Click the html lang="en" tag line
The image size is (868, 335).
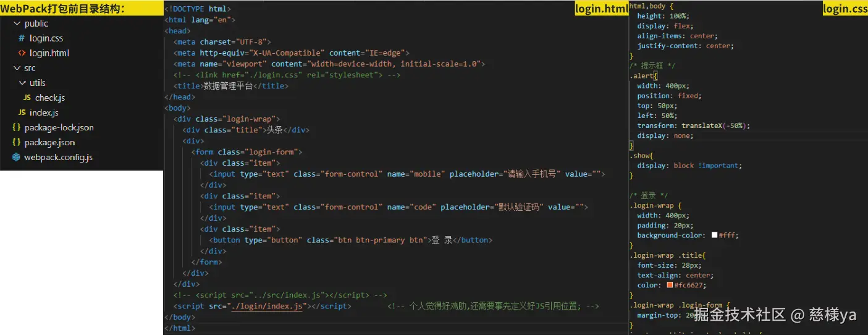pos(200,20)
